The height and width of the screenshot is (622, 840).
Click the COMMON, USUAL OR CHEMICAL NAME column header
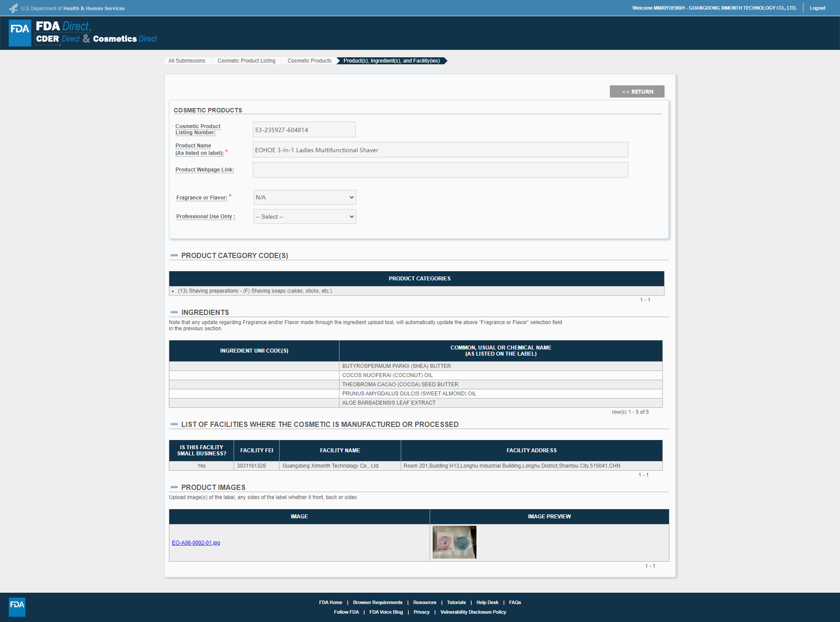[x=501, y=351]
